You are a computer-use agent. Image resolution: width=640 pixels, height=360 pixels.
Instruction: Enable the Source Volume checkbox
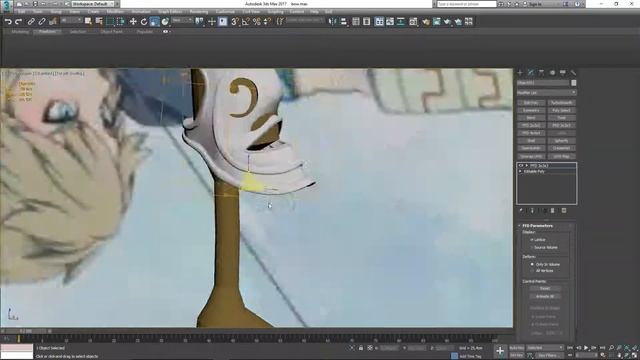532,247
